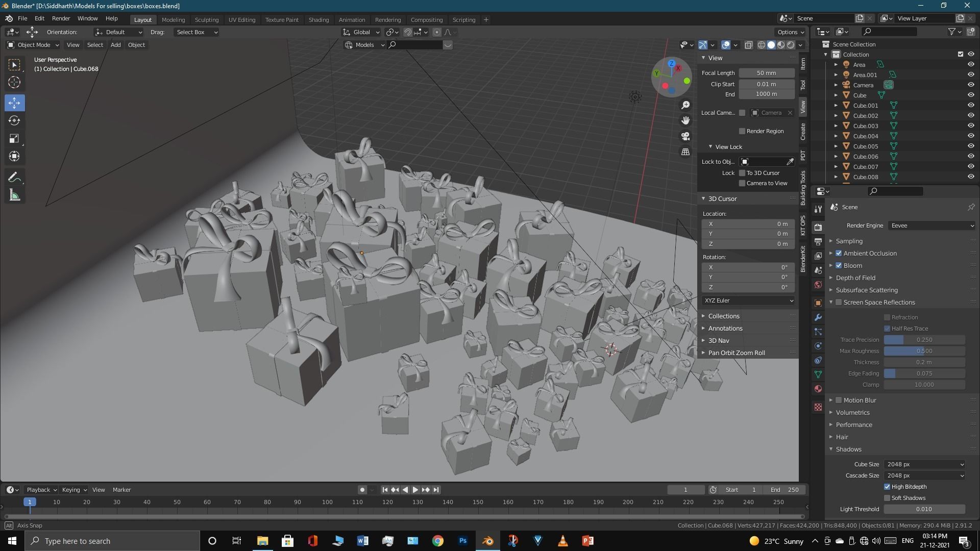The width and height of the screenshot is (980, 551).
Task: Enable Screen Space Reflections checkbox
Action: (x=839, y=303)
